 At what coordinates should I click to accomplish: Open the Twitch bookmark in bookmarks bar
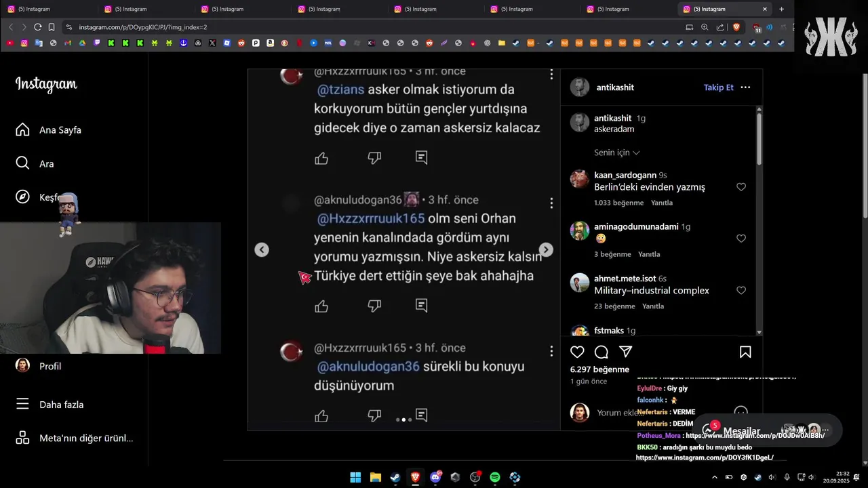(97, 43)
